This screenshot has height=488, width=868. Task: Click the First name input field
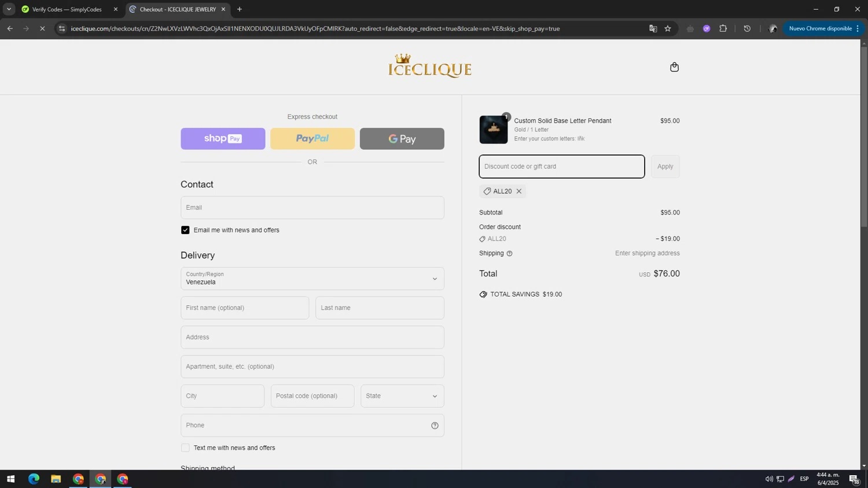245,308
